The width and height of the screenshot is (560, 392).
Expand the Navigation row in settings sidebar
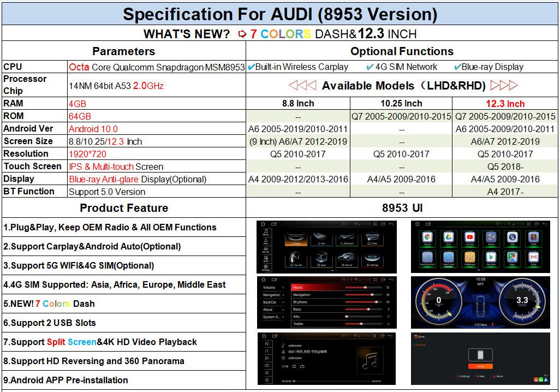pos(273,295)
